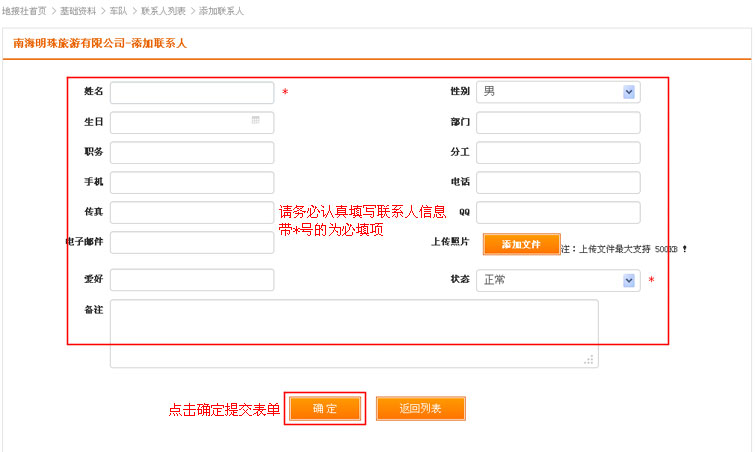Focus the 电子邮件 email field

pyautogui.click(x=192, y=243)
